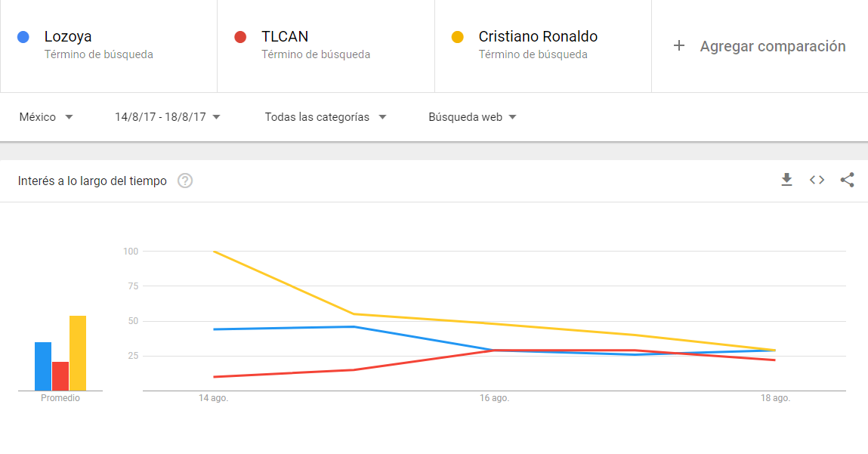Open the México country dropdown
This screenshot has width=868, height=454.
(46, 117)
